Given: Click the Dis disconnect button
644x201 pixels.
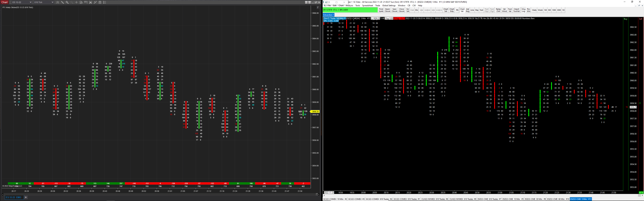Looking at the screenshot, I should pos(416,10).
